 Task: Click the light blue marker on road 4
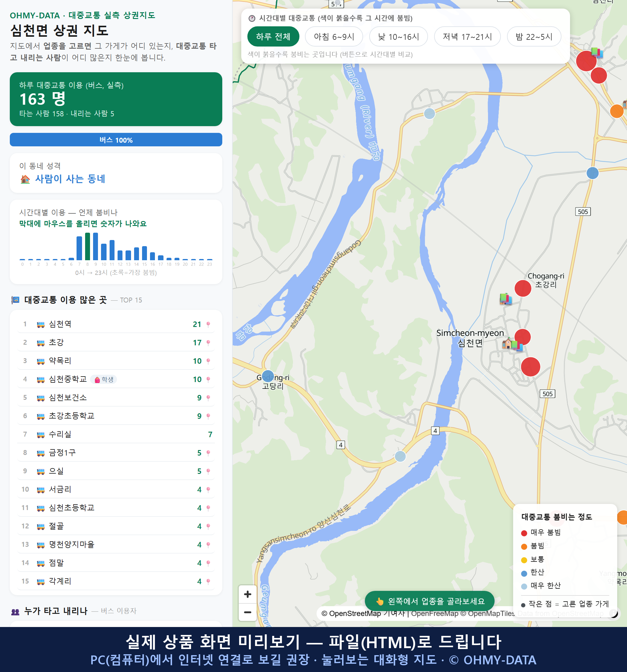coord(400,457)
